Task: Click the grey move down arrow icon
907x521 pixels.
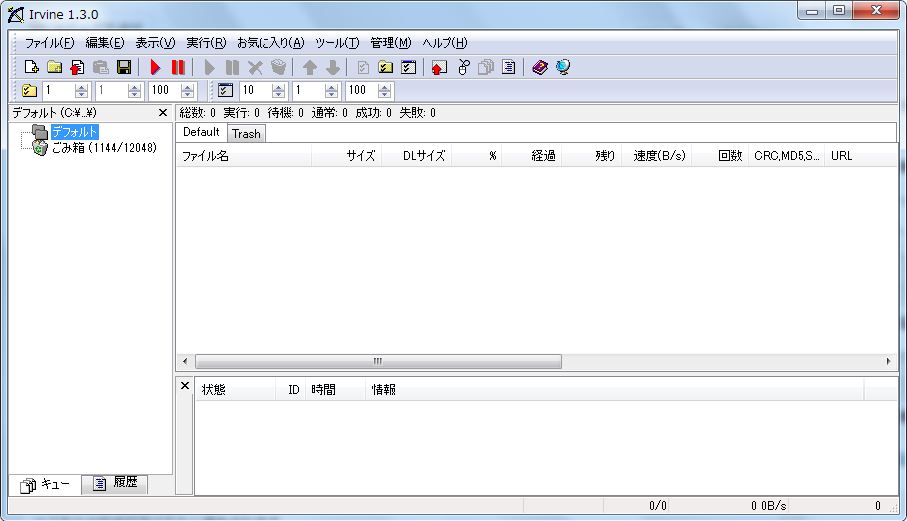Action: [x=333, y=67]
